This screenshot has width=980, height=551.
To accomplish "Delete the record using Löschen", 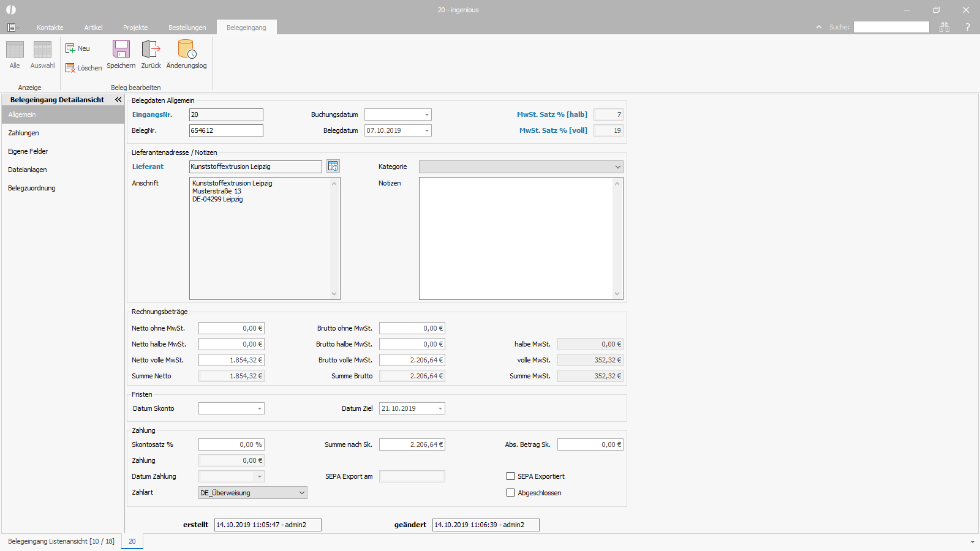I will pyautogui.click(x=83, y=67).
